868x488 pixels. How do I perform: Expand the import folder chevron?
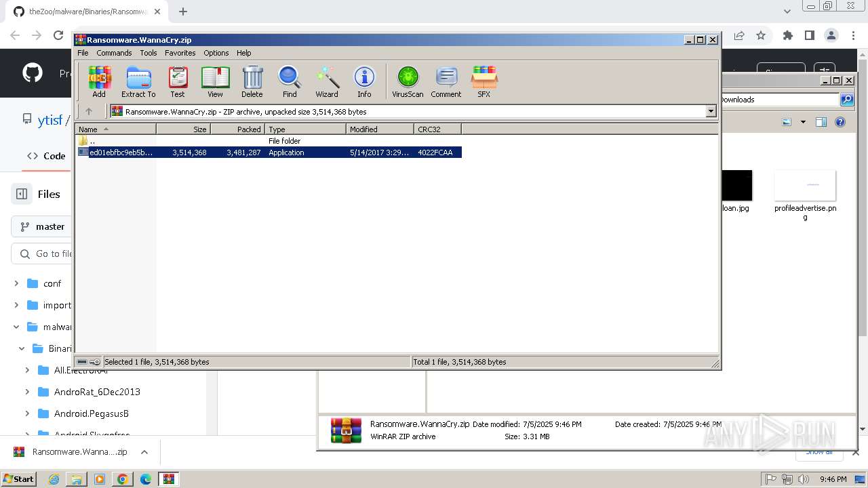tap(17, 305)
